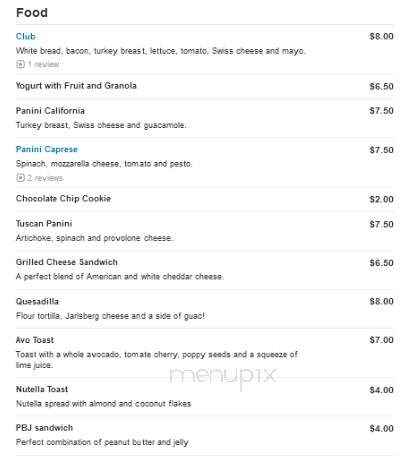Expand the Club review icon
Screen dimensions: 402x458
(x=20, y=64)
